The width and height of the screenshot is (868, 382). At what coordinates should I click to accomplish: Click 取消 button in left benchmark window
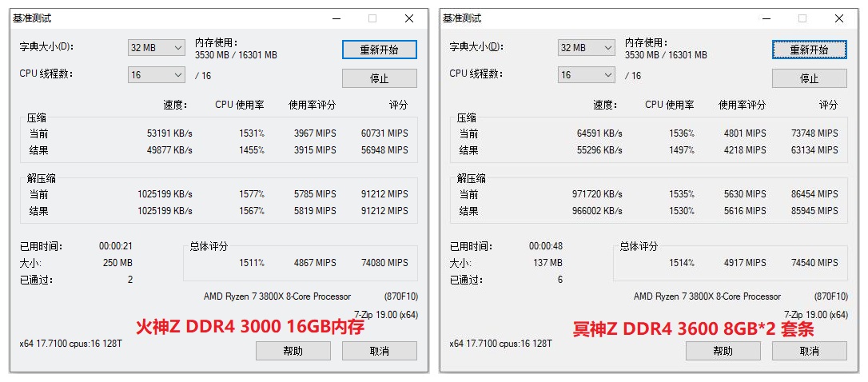[x=379, y=351]
